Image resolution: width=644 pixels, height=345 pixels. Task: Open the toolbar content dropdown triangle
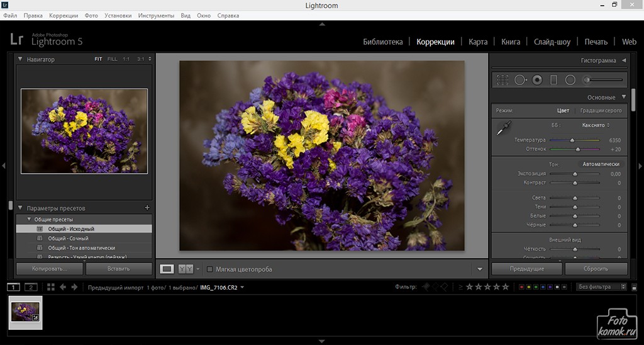click(480, 269)
